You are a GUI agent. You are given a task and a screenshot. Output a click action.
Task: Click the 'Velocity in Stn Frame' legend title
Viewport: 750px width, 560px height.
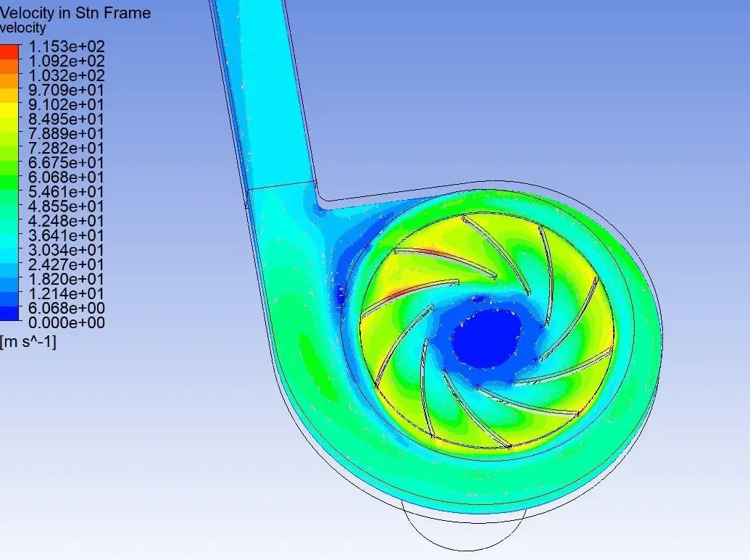pyautogui.click(x=75, y=13)
